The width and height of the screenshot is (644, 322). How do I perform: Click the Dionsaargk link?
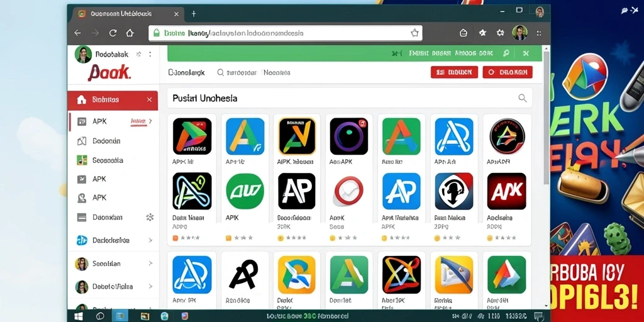[186, 73]
